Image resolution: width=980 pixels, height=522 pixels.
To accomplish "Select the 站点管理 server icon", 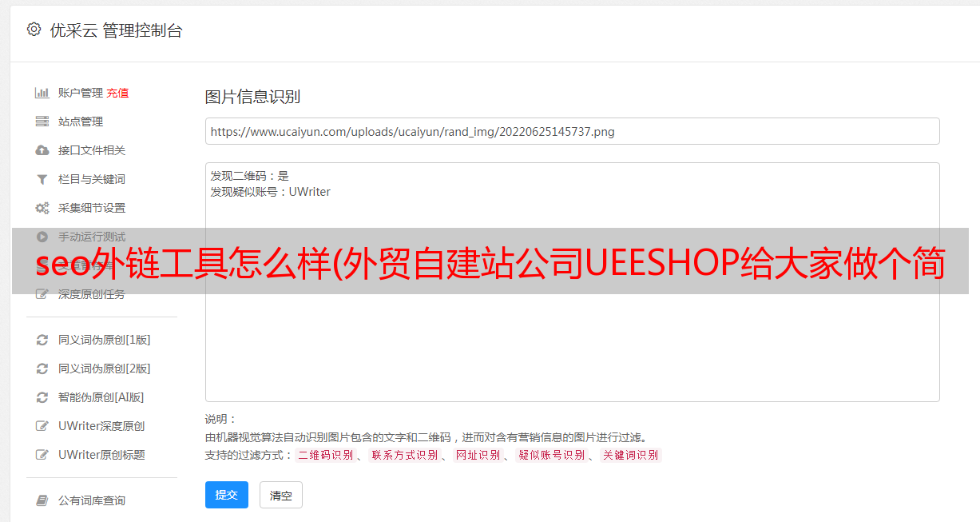I will pyautogui.click(x=42, y=122).
